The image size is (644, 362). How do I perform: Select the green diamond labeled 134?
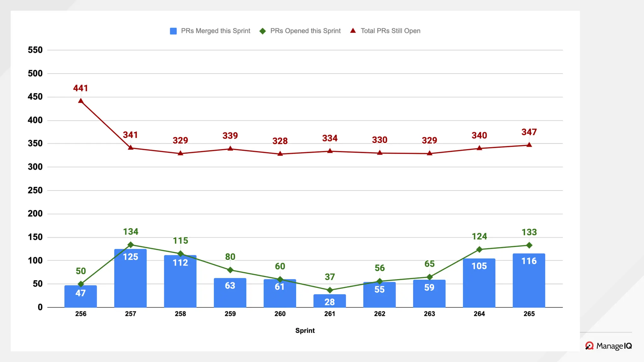(130, 245)
